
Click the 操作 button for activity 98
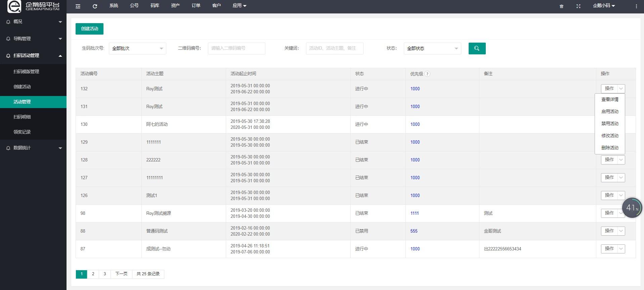tap(609, 213)
